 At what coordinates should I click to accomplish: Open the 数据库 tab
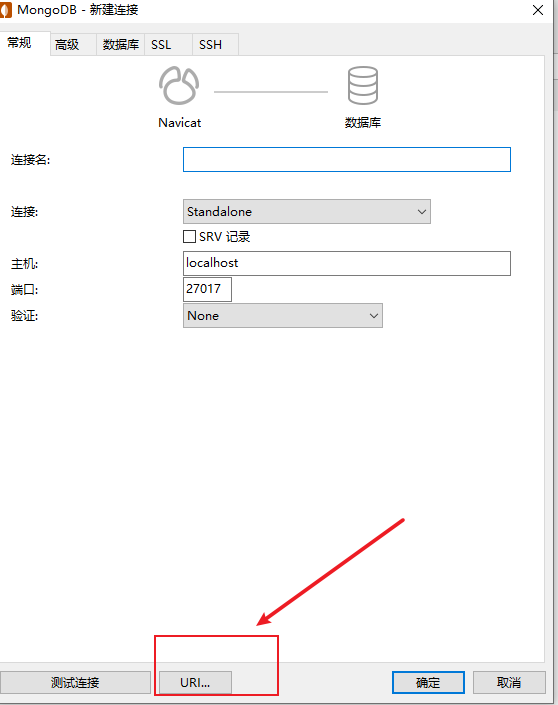121,45
